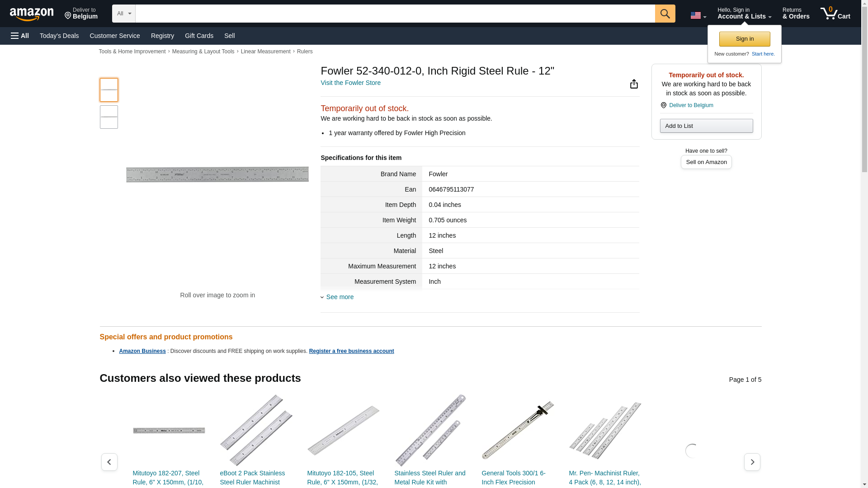Open the search category dropdown
This screenshot has height=488, width=868.
click(123, 14)
